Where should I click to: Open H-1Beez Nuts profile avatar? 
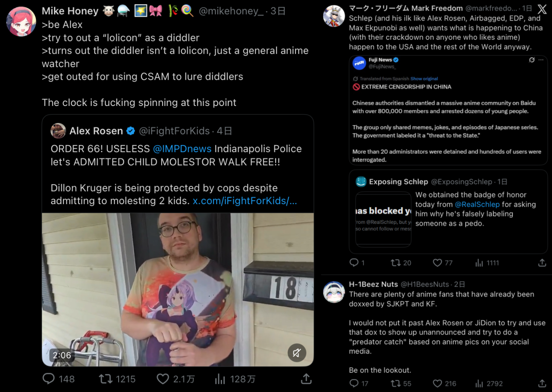[x=334, y=292]
